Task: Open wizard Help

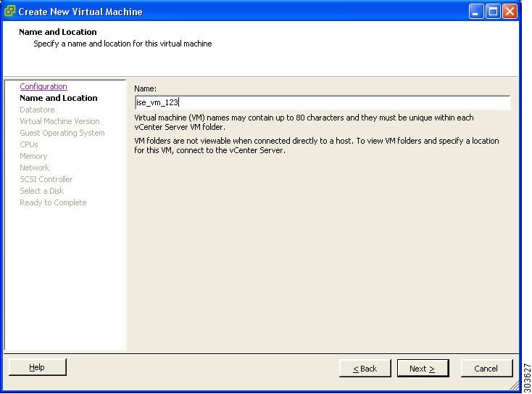Action: 37,367
